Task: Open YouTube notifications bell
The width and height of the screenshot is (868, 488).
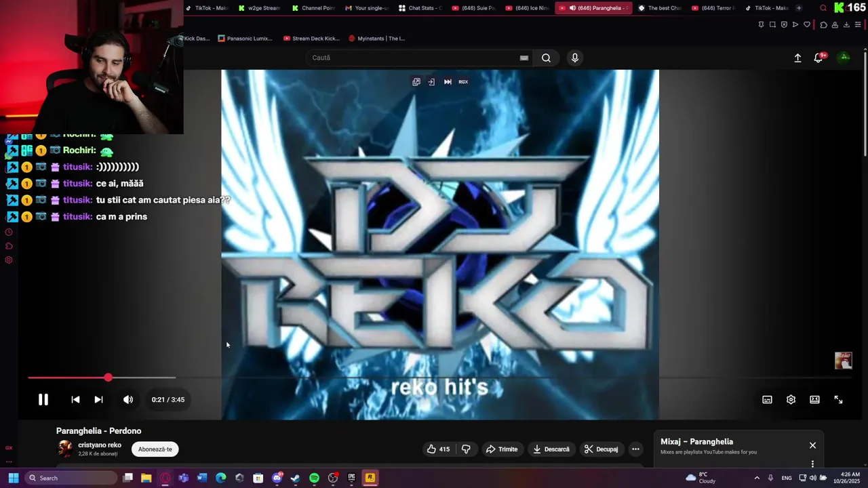Action: (x=818, y=58)
